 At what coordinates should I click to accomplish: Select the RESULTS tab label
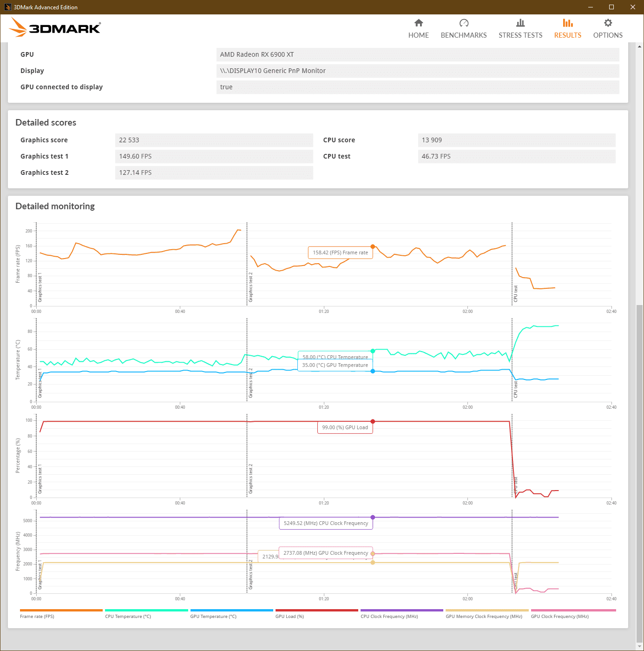click(x=567, y=35)
